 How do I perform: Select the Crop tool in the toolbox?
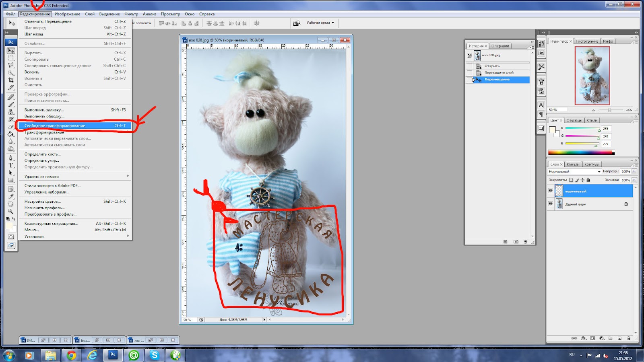pos(11,80)
